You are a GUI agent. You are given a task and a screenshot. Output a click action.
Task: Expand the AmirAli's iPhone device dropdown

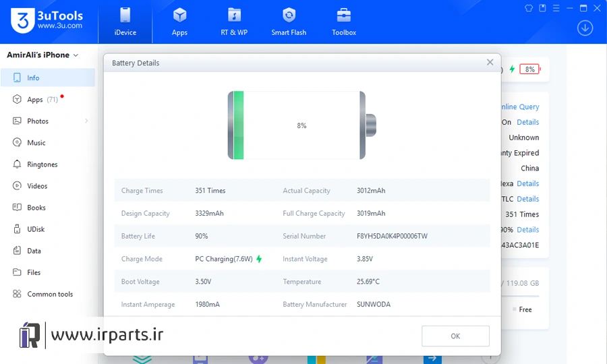42,55
